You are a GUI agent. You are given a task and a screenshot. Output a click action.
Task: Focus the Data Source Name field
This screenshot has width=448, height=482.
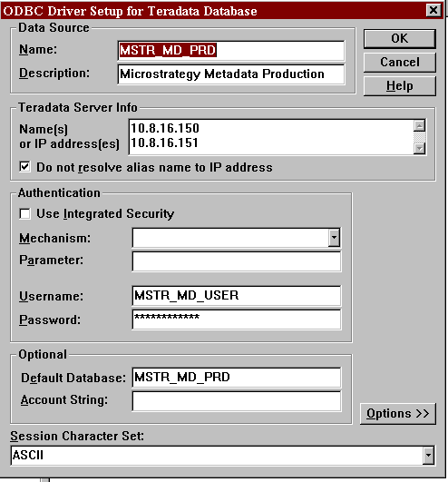click(x=231, y=51)
